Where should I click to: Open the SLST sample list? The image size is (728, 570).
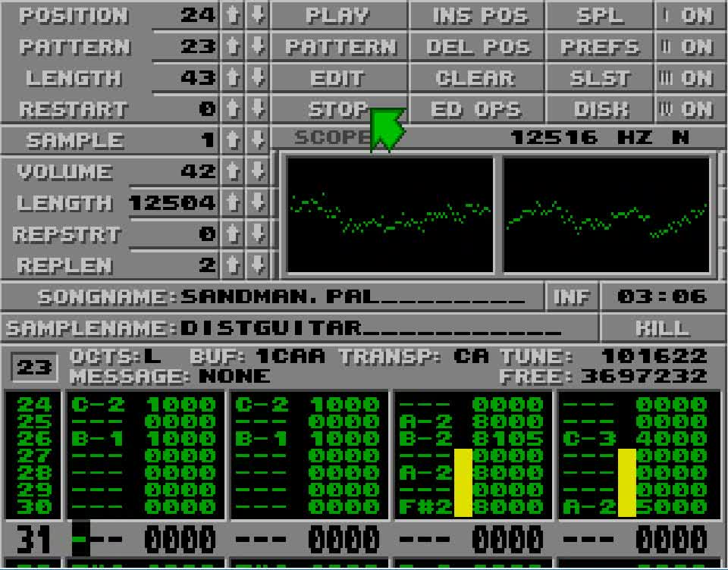(600, 78)
